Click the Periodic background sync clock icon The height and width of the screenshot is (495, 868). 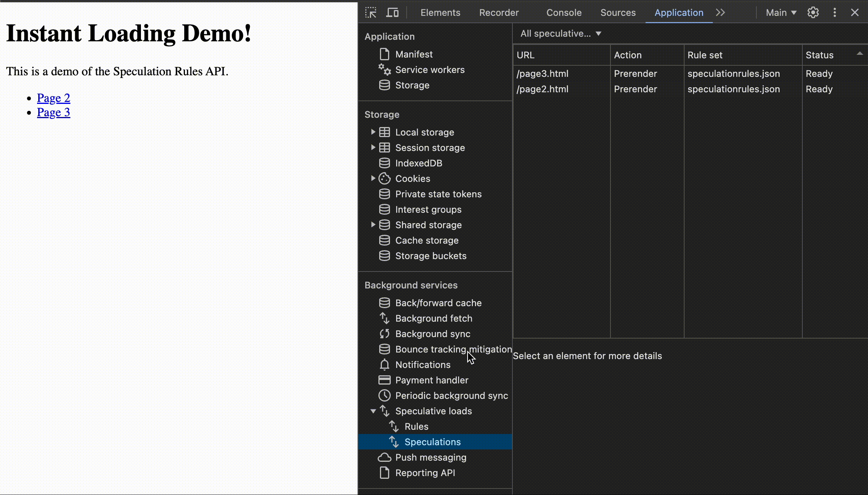point(384,395)
